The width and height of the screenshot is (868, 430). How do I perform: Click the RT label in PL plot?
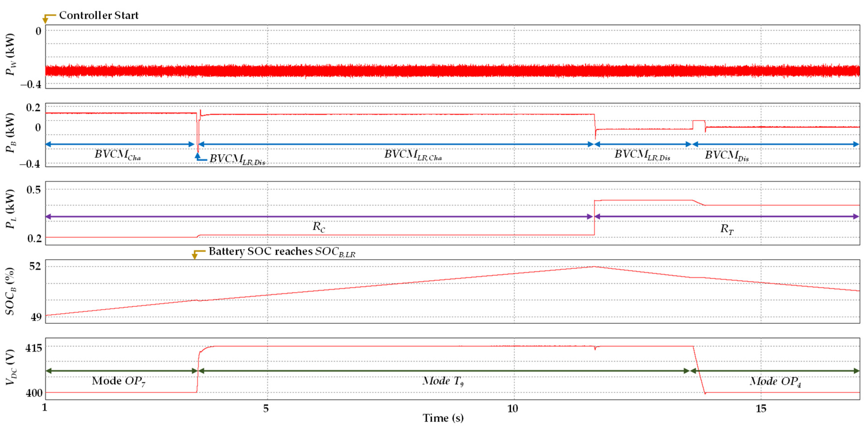tap(727, 229)
